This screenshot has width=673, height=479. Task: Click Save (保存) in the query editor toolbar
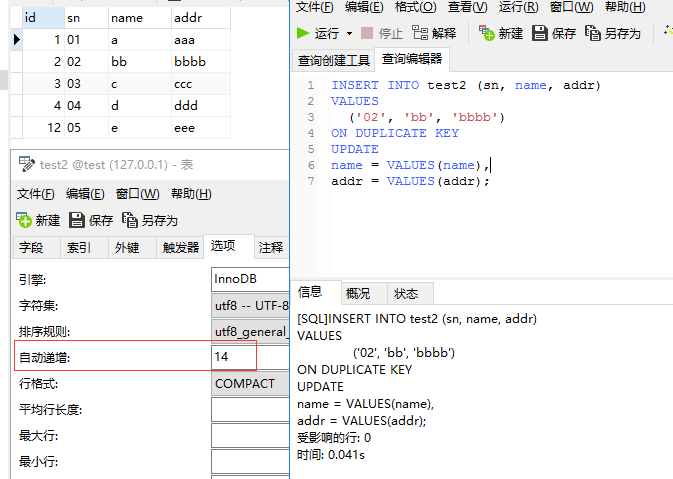[554, 33]
